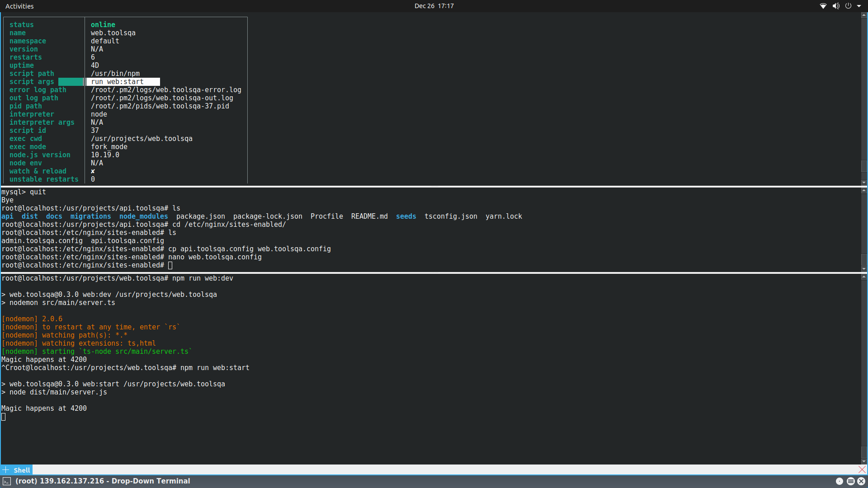This screenshot has width=868, height=488.
Task: Toggle watch & reload value 'x'
Action: [x=93, y=171]
